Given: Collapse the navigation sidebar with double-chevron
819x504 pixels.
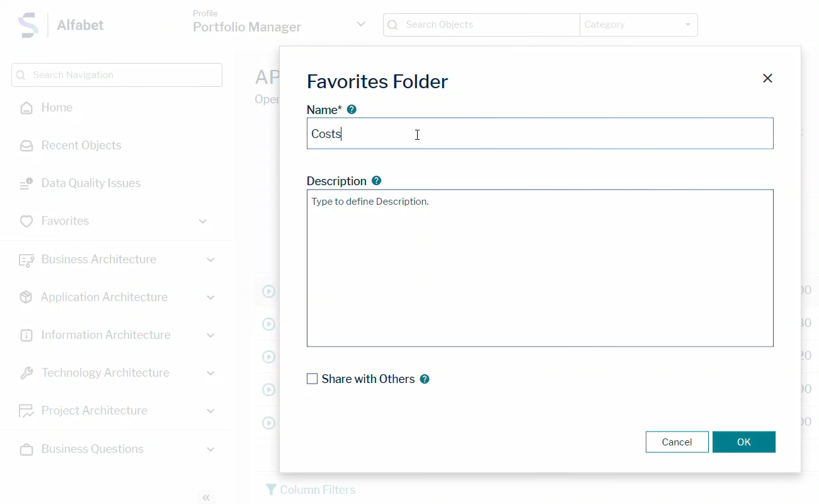Looking at the screenshot, I should [x=206, y=497].
